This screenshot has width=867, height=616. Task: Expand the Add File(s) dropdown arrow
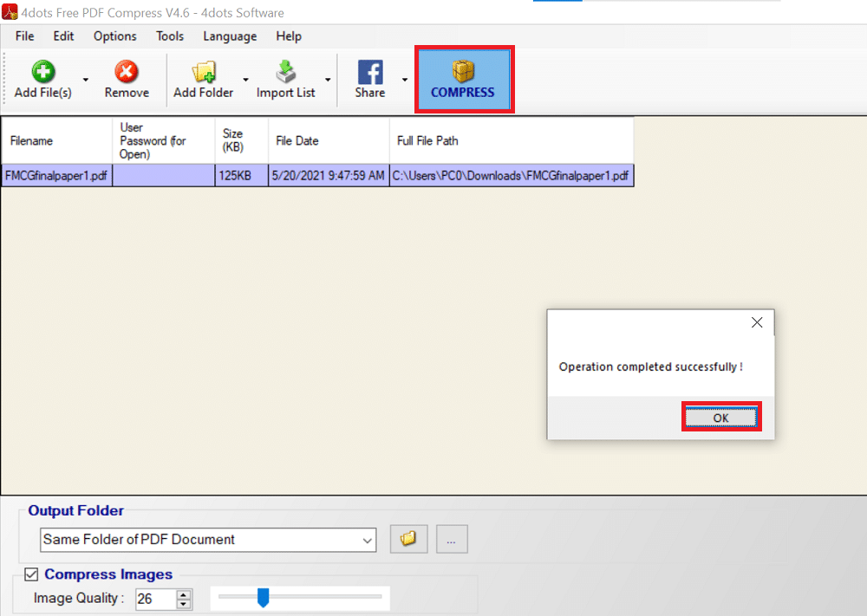click(86, 80)
